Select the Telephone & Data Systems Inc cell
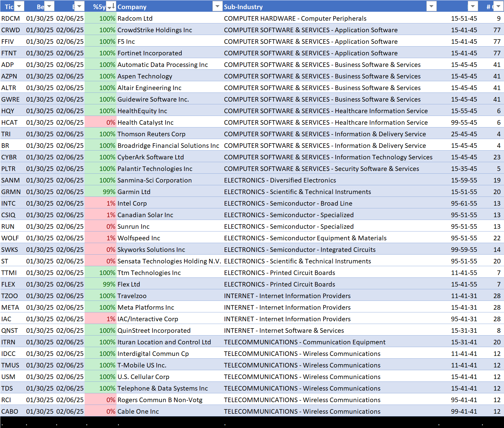 (x=170, y=388)
